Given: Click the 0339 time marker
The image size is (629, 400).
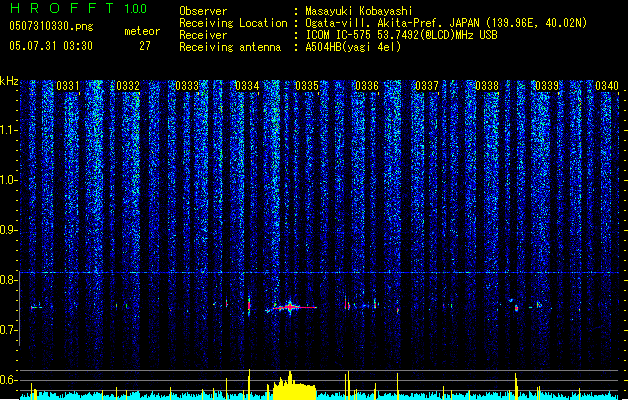Looking at the screenshot, I should [x=547, y=86].
